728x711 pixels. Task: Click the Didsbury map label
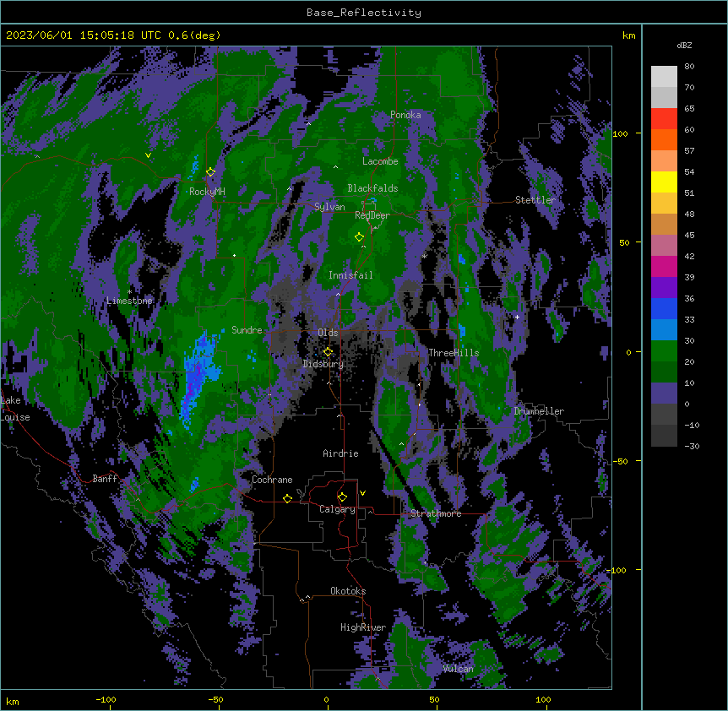click(x=323, y=364)
